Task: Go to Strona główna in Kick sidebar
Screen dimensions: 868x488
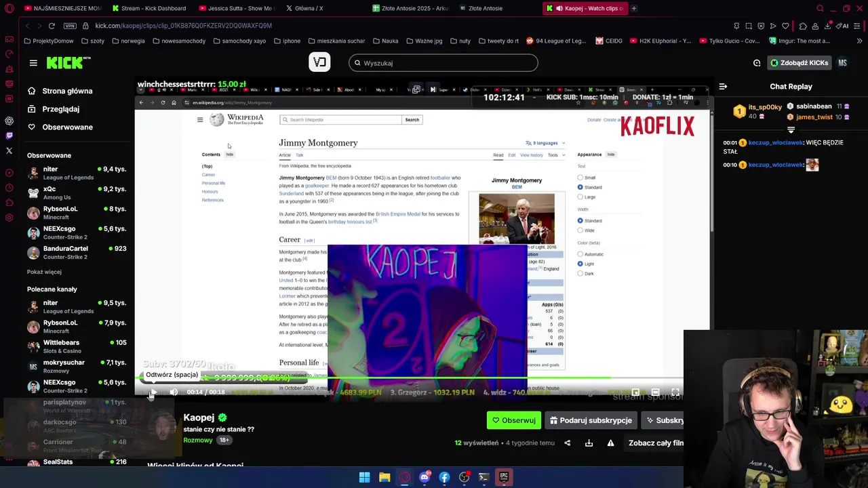Action: click(x=60, y=91)
